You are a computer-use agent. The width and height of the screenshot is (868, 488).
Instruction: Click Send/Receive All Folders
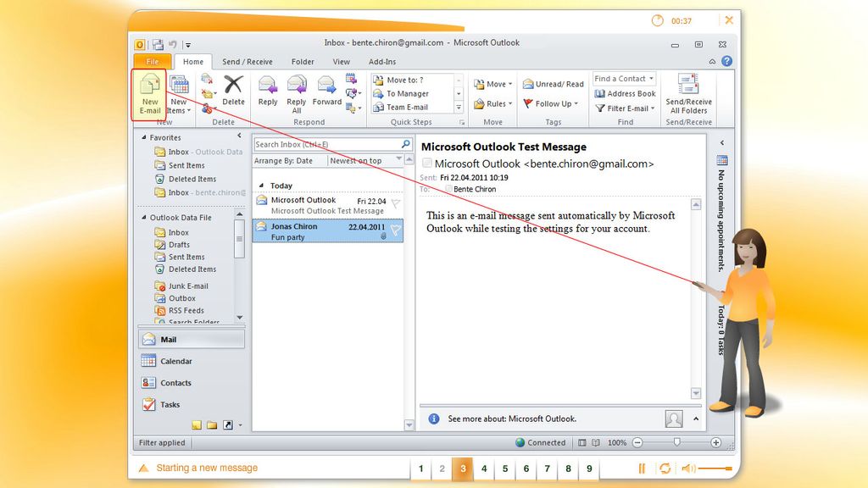click(x=688, y=94)
